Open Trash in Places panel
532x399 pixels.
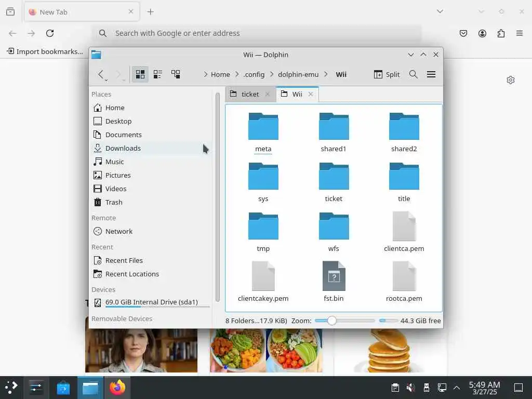click(x=151, y=202)
